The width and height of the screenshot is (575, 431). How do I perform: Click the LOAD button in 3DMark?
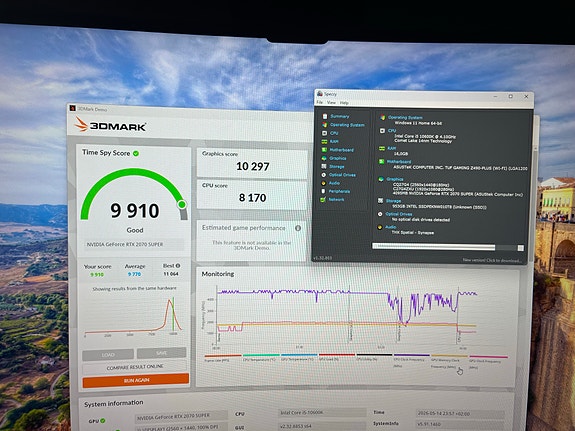pyautogui.click(x=108, y=355)
